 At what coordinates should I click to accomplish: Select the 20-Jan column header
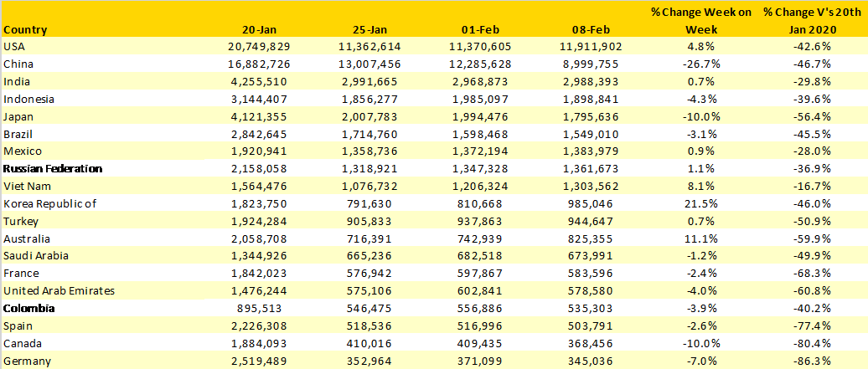pos(270,30)
